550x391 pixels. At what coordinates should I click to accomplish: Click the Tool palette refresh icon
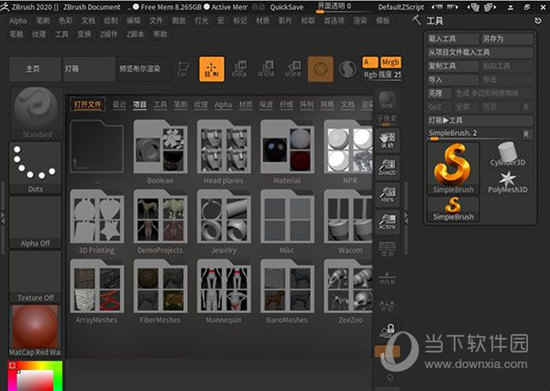coord(537,21)
